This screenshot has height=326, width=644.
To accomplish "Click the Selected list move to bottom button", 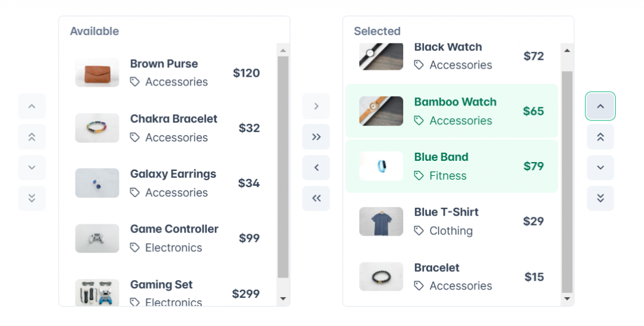I will tap(601, 198).
